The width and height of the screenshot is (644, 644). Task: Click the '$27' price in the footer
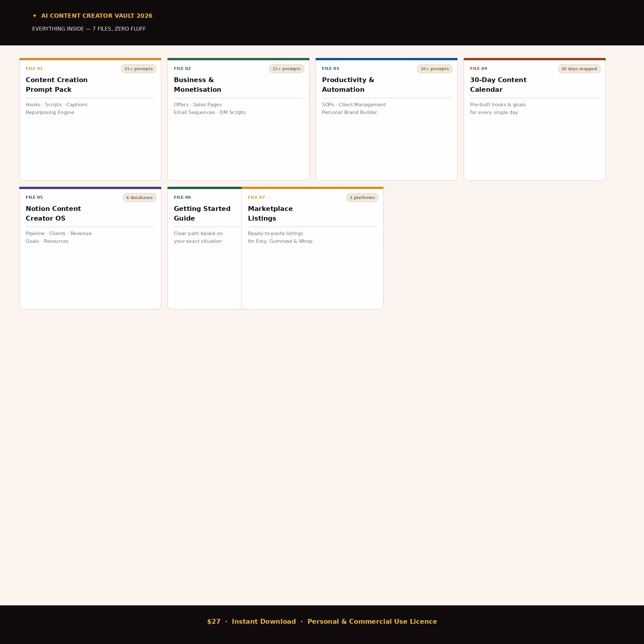point(214,621)
